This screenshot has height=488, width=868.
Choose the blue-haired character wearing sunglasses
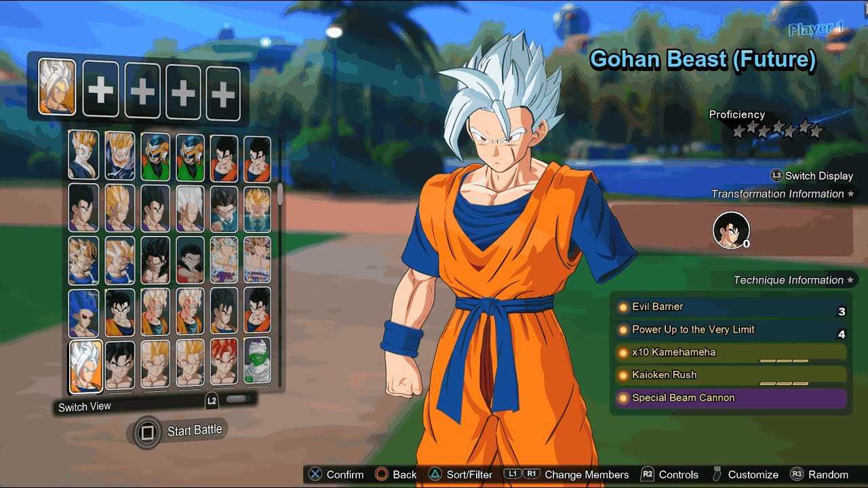pyautogui.click(x=83, y=314)
